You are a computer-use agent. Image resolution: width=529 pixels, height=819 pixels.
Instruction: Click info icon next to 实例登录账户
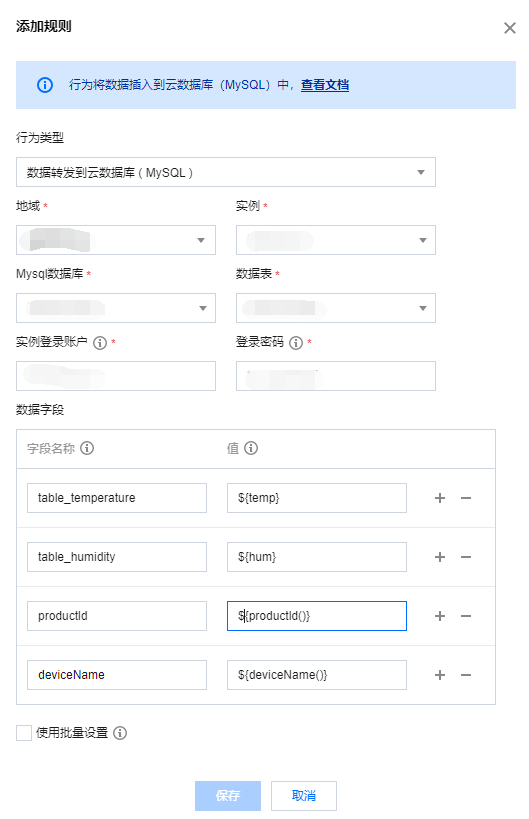coord(100,343)
